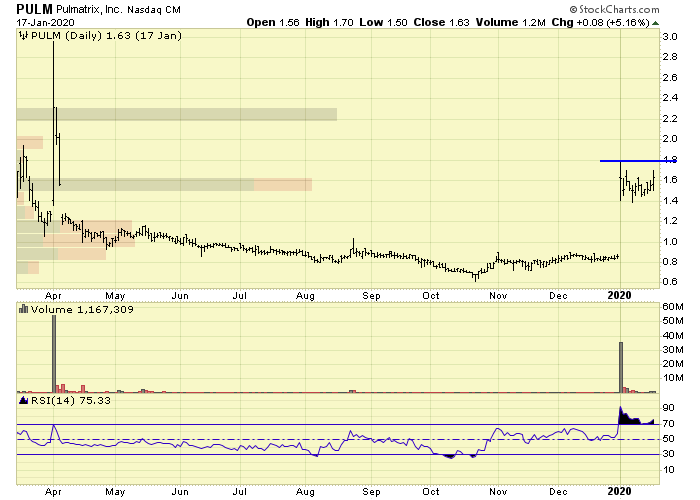This screenshot has height=500, width=700.
Task: Click the 2020 label on price chart axis
Action: (x=620, y=295)
